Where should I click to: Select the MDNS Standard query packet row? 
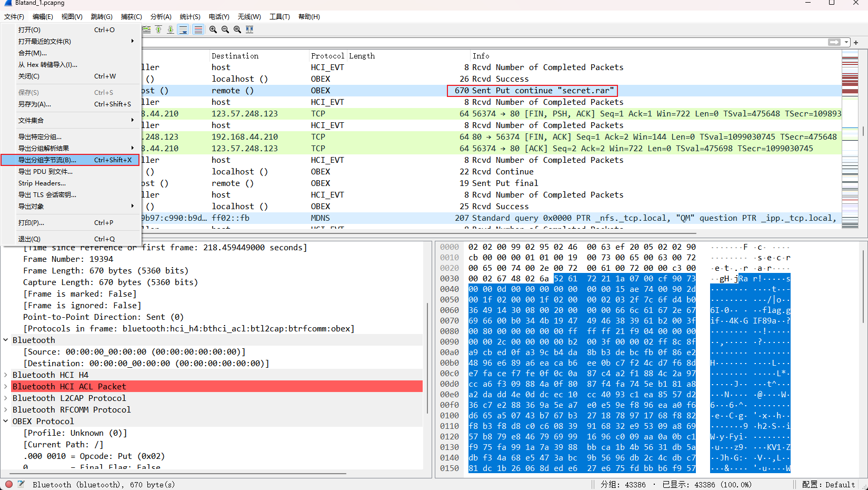point(492,218)
